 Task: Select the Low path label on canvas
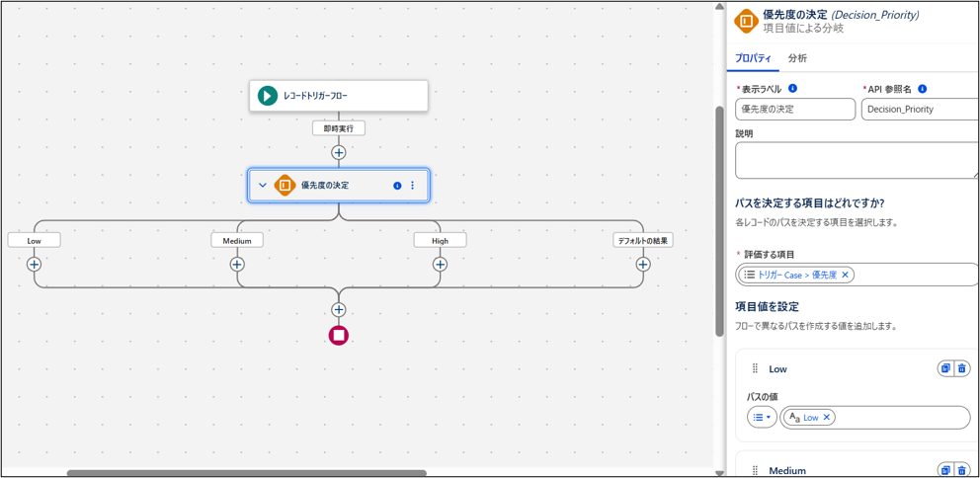34,240
